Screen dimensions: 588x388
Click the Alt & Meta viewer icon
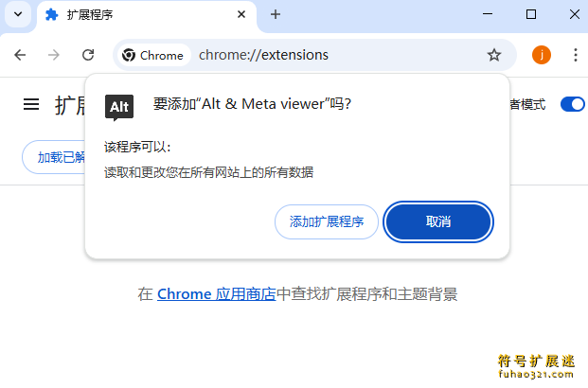(x=119, y=108)
